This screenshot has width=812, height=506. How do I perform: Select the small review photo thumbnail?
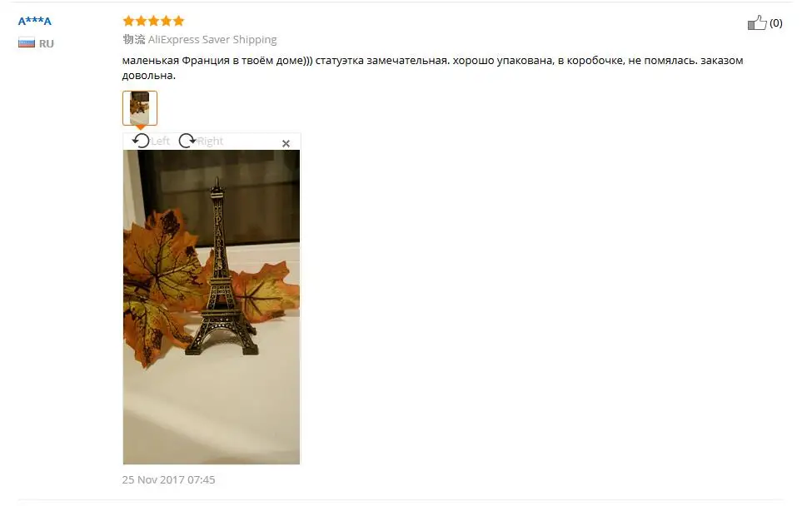point(140,107)
